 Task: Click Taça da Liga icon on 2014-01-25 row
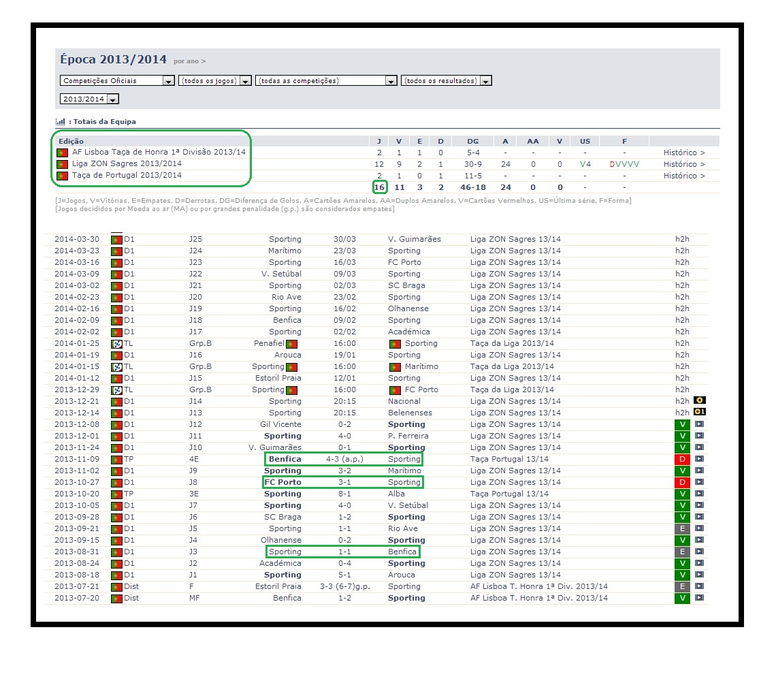click(x=117, y=344)
